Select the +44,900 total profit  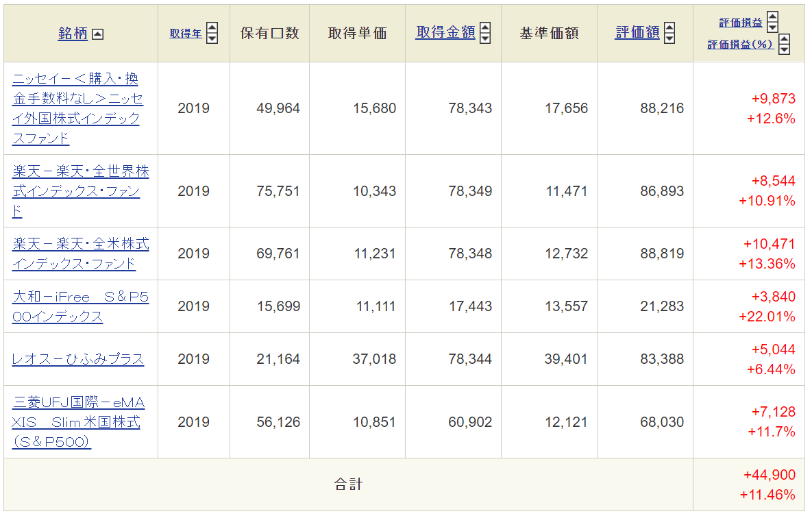tap(769, 475)
